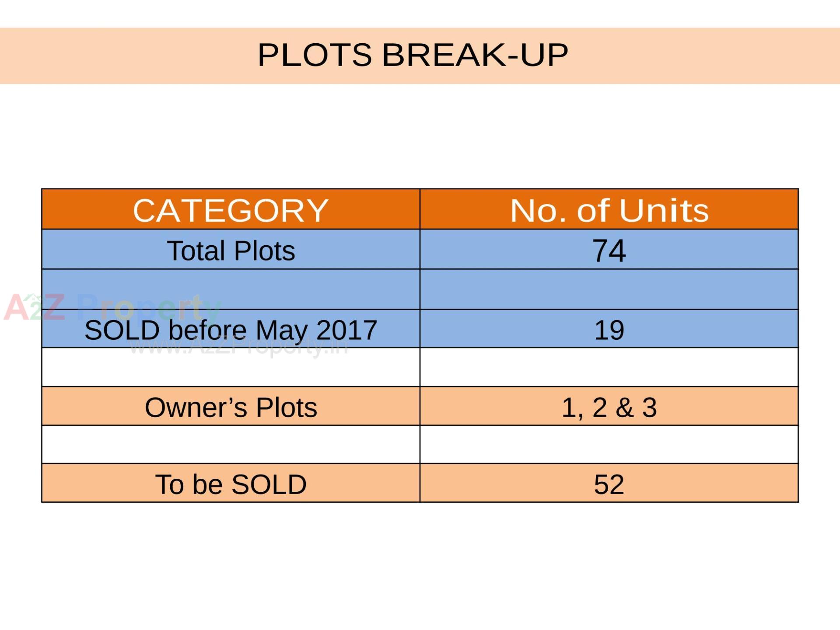Select the empty blue cell below 74

coord(609,289)
